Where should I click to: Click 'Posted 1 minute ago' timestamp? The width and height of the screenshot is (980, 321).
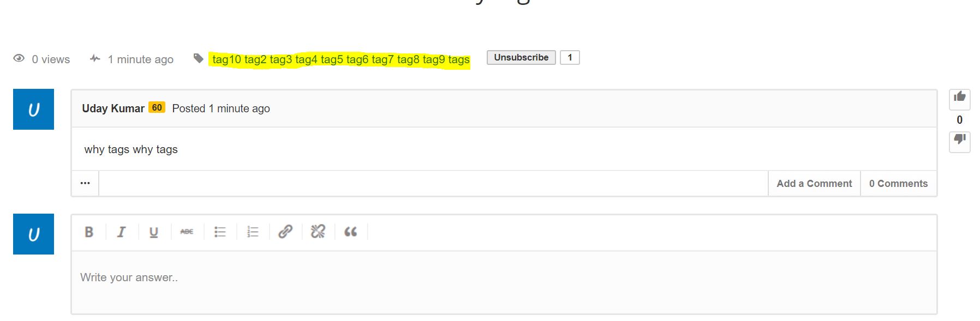click(x=221, y=108)
